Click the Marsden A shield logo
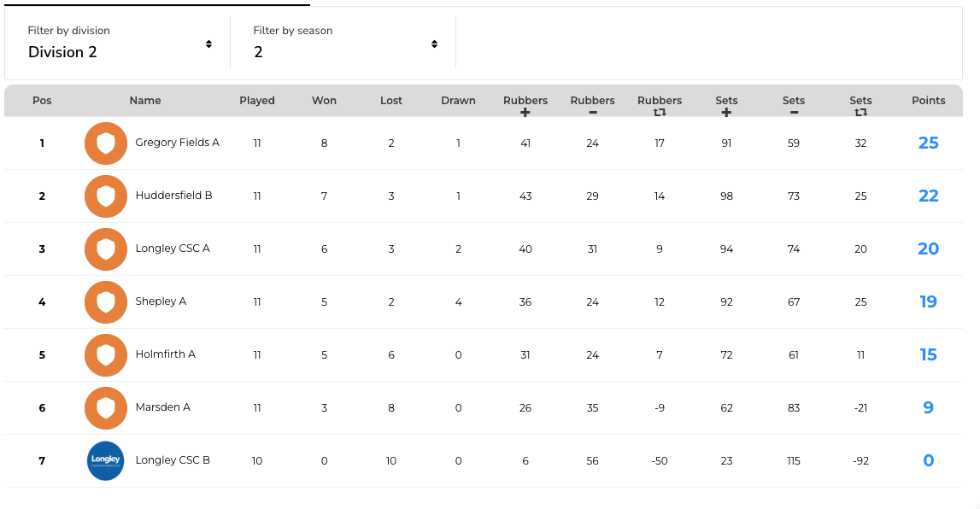Viewport: 980px width, 509px height. point(106,408)
